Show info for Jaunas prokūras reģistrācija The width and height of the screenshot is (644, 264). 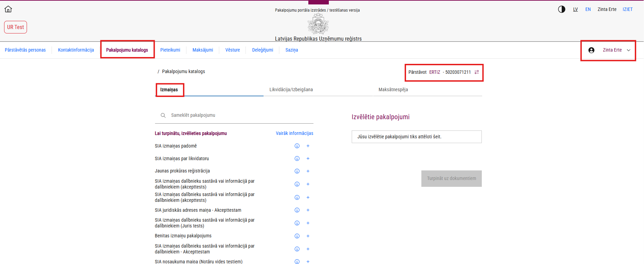coord(297,171)
